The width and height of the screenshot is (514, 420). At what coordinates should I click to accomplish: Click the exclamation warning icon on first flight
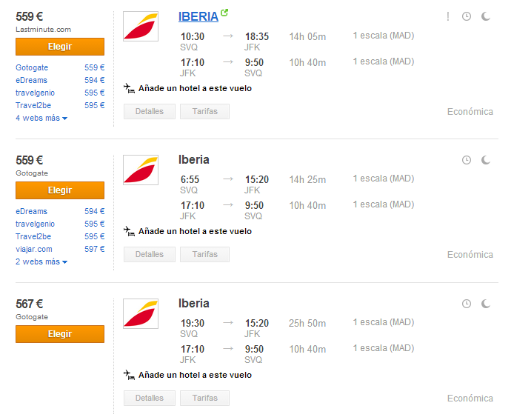tap(448, 16)
